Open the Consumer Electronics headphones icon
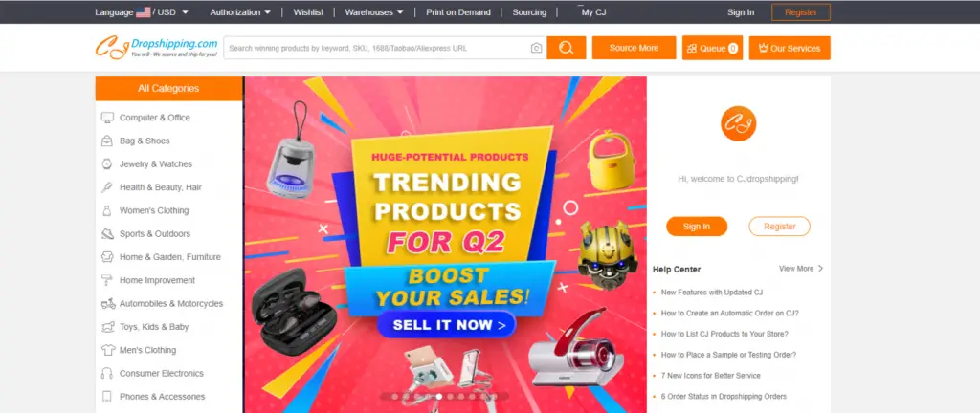Image resolution: width=980 pixels, height=413 pixels. click(107, 374)
